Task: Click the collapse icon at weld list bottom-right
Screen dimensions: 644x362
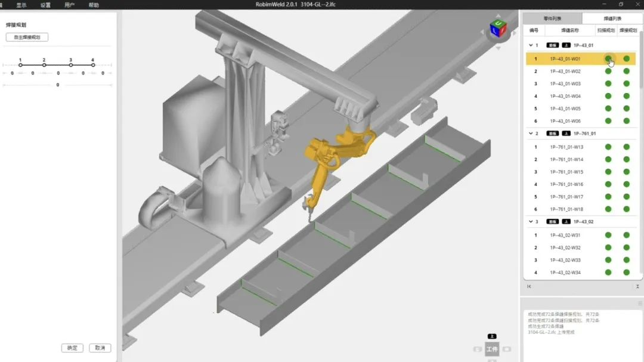Action: tap(637, 287)
